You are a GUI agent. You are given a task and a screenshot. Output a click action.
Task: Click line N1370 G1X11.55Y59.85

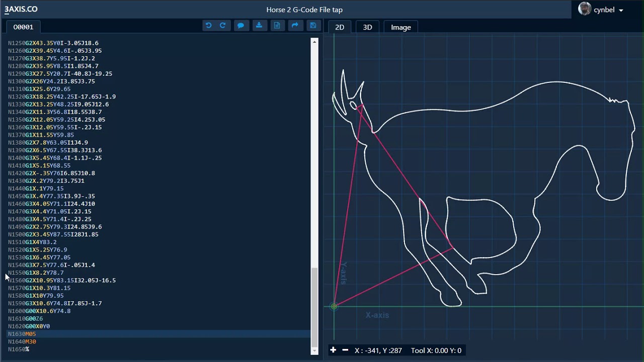(41, 135)
